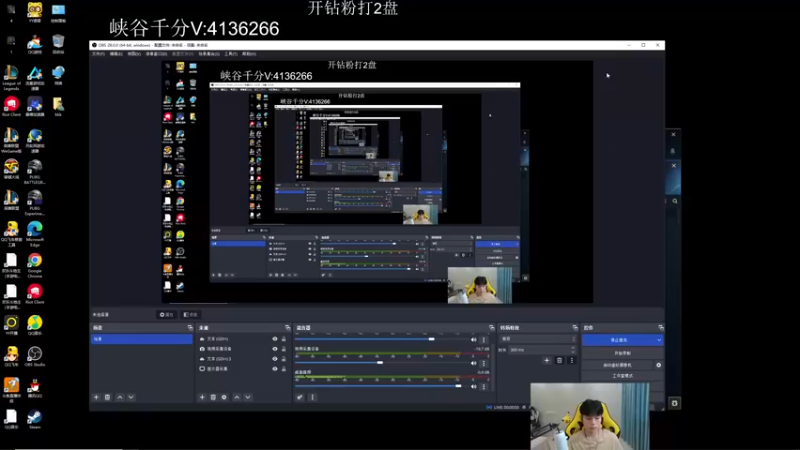Open options menu for 视频采集设备 audio
800x450 pixels.
click(x=484, y=363)
